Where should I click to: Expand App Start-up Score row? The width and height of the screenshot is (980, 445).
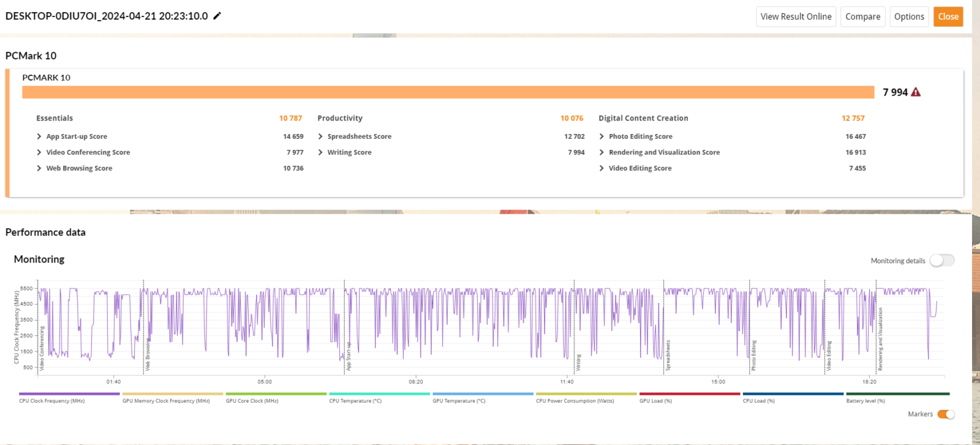tap(39, 136)
